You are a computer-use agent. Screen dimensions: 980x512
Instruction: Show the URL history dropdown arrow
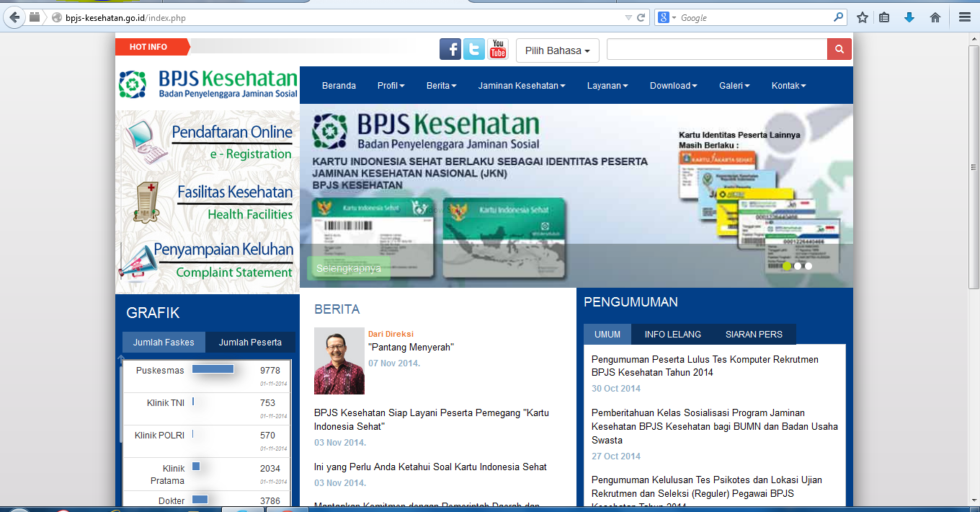(x=628, y=17)
